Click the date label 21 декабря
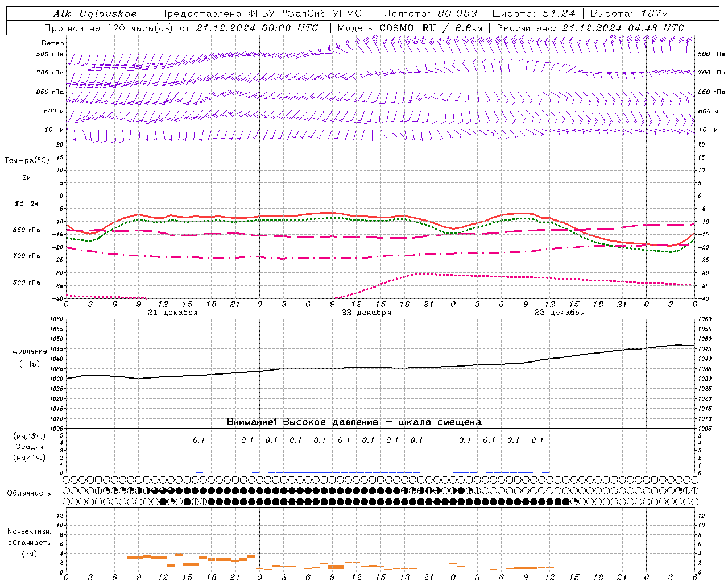Screen dimensions: 728x582 point(173,313)
